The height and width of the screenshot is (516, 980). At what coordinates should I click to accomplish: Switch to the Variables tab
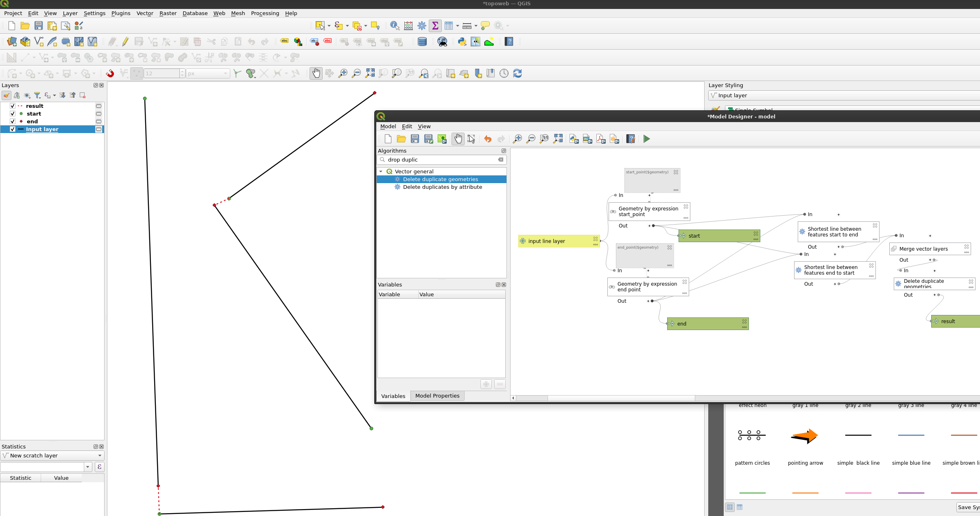[x=393, y=396]
